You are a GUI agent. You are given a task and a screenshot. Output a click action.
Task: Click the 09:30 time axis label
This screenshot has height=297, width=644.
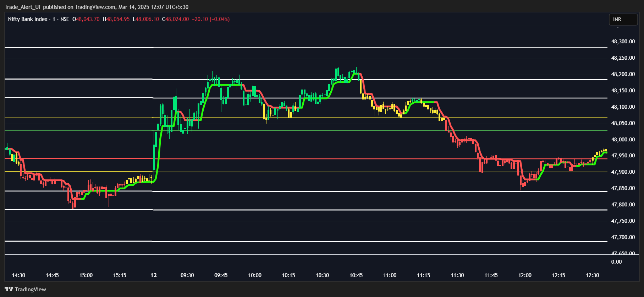pos(187,275)
